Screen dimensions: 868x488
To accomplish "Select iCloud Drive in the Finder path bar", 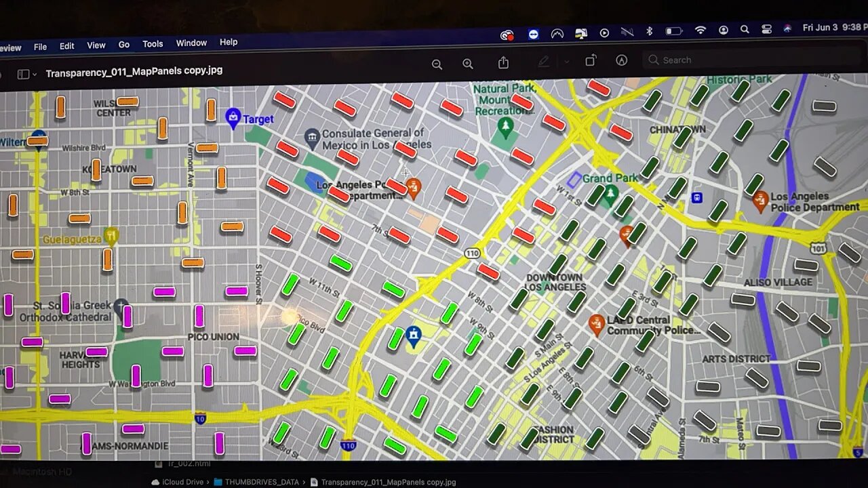I will coord(177,482).
